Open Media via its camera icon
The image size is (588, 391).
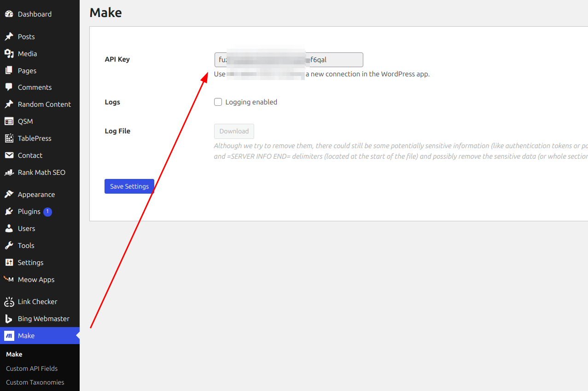coord(9,54)
